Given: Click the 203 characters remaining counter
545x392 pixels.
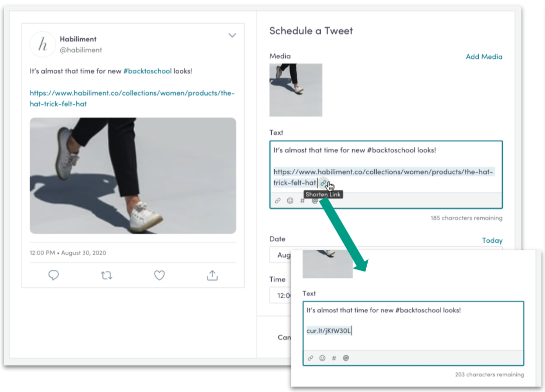Looking at the screenshot, I should [489, 374].
